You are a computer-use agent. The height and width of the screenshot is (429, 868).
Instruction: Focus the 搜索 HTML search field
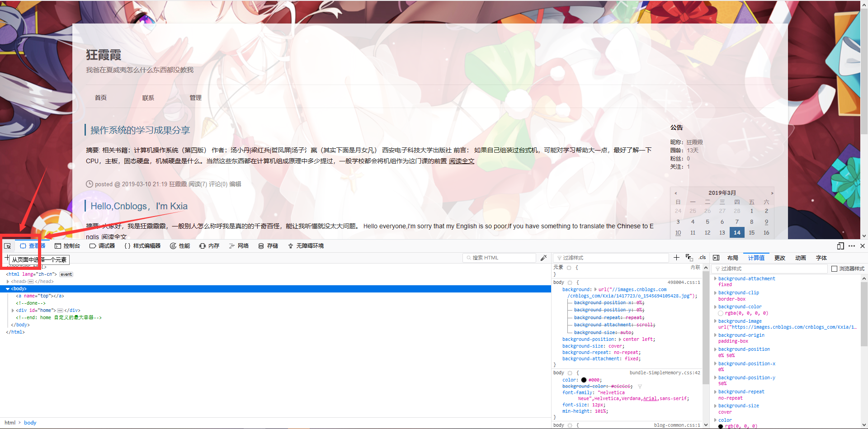500,258
